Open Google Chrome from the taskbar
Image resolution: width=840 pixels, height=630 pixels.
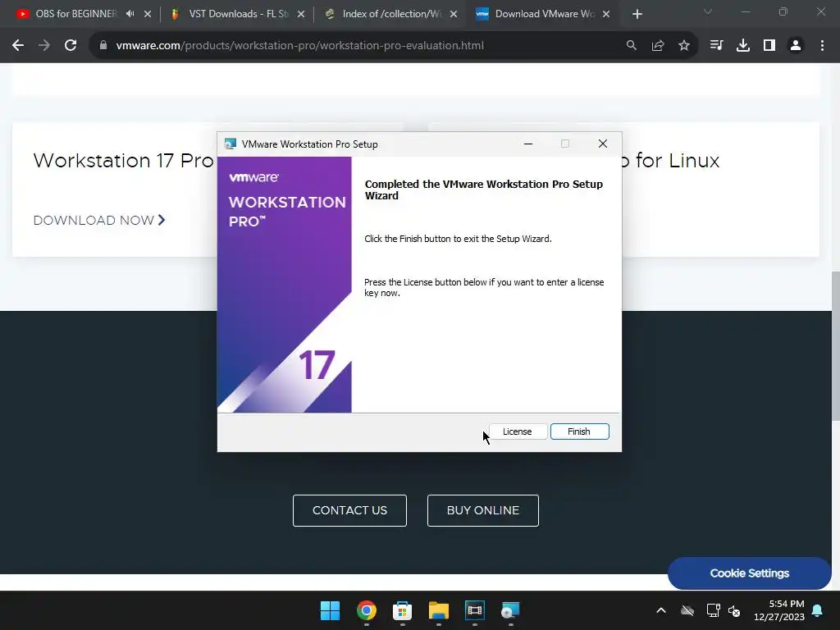click(367, 610)
